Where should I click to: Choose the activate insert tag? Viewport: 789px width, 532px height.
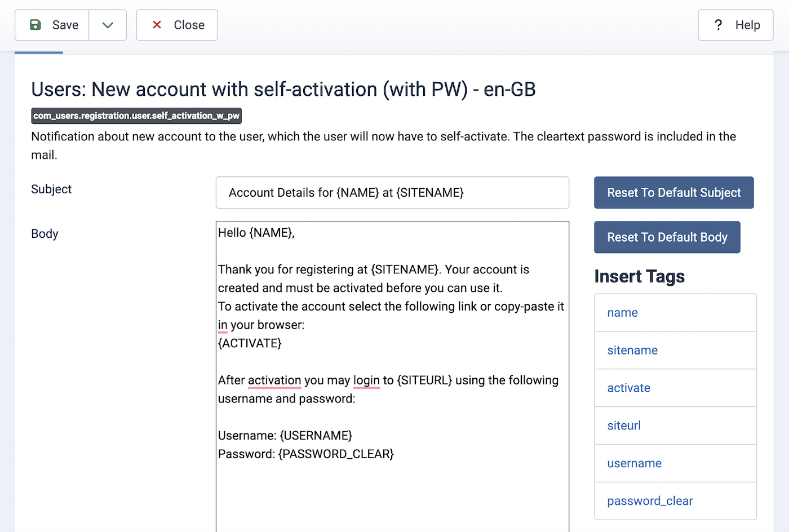click(628, 388)
